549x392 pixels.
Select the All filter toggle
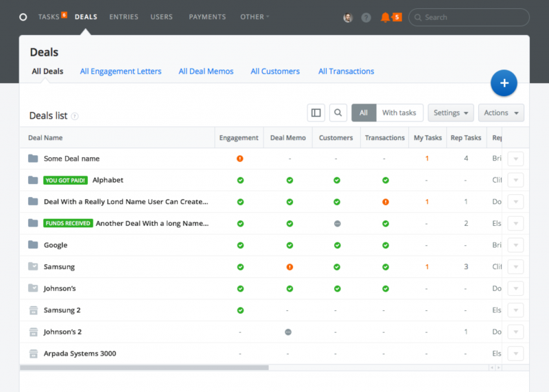point(364,113)
